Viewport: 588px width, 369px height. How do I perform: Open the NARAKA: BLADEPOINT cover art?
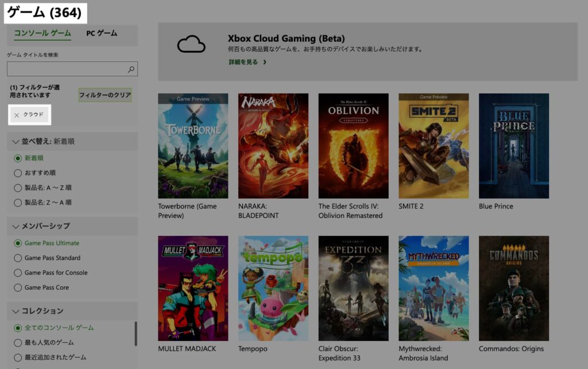273,146
